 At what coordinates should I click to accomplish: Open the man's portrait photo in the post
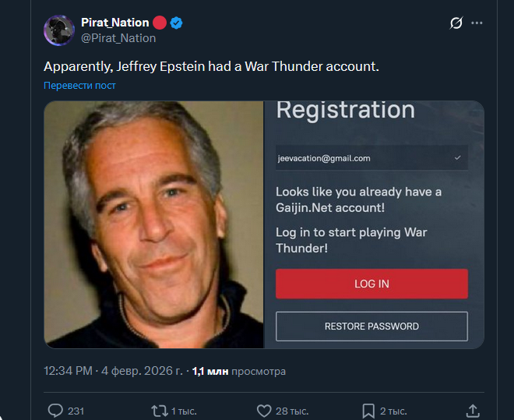coord(153,224)
